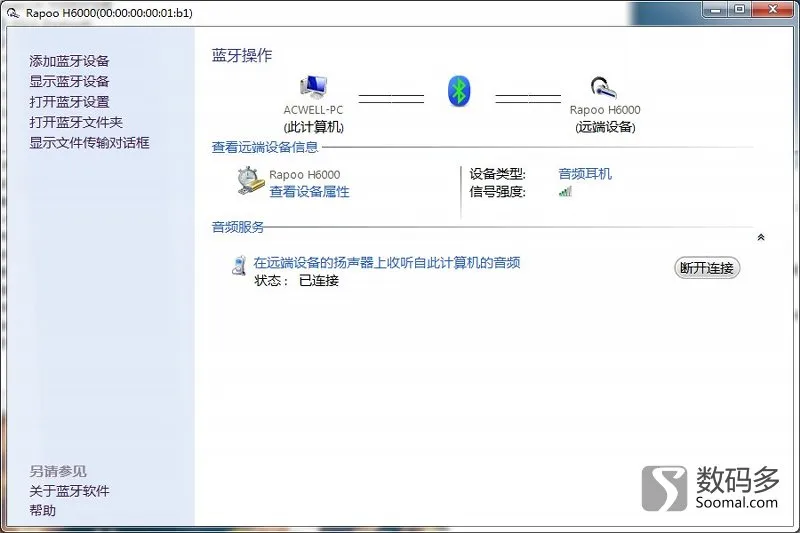This screenshot has width=800, height=533.
Task: Click the Rapoo H6000 headset icon
Action: [604, 87]
